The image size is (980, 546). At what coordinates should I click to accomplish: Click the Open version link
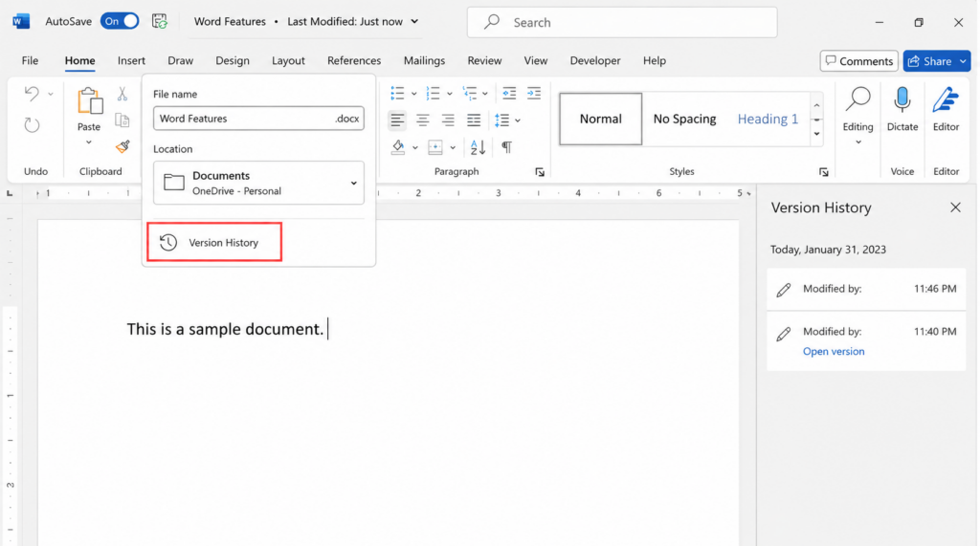(834, 351)
